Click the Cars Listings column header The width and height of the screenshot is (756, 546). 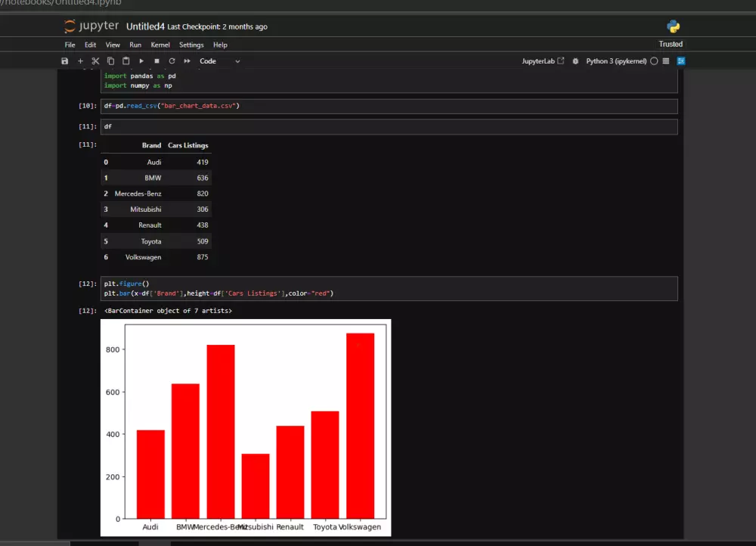(x=188, y=145)
